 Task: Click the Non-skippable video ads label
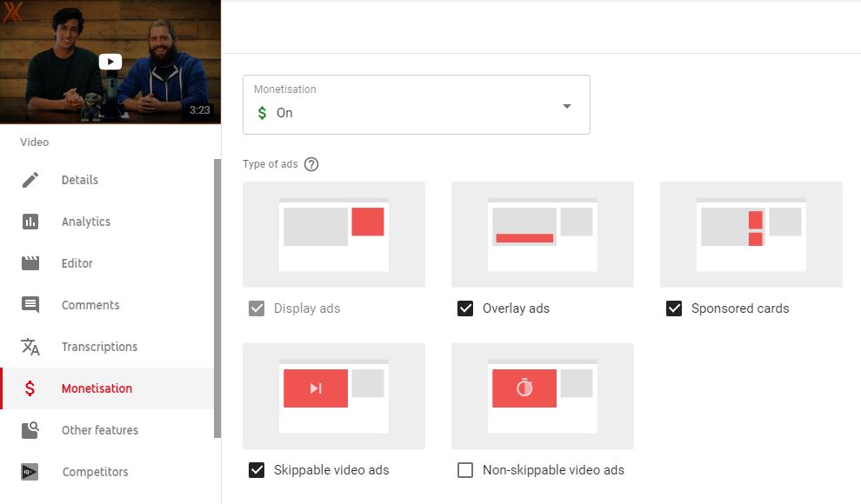(x=553, y=470)
